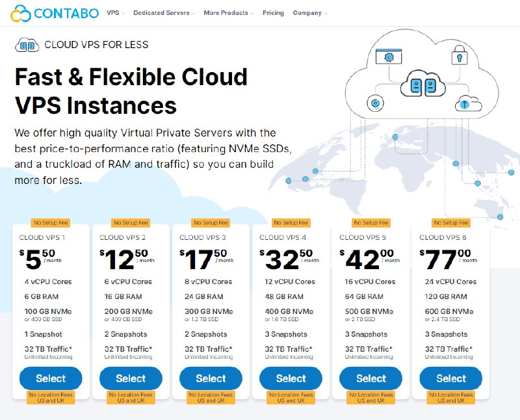520x420 pixels.
Task: Expand the VPS dropdown chevron
Action: point(123,14)
